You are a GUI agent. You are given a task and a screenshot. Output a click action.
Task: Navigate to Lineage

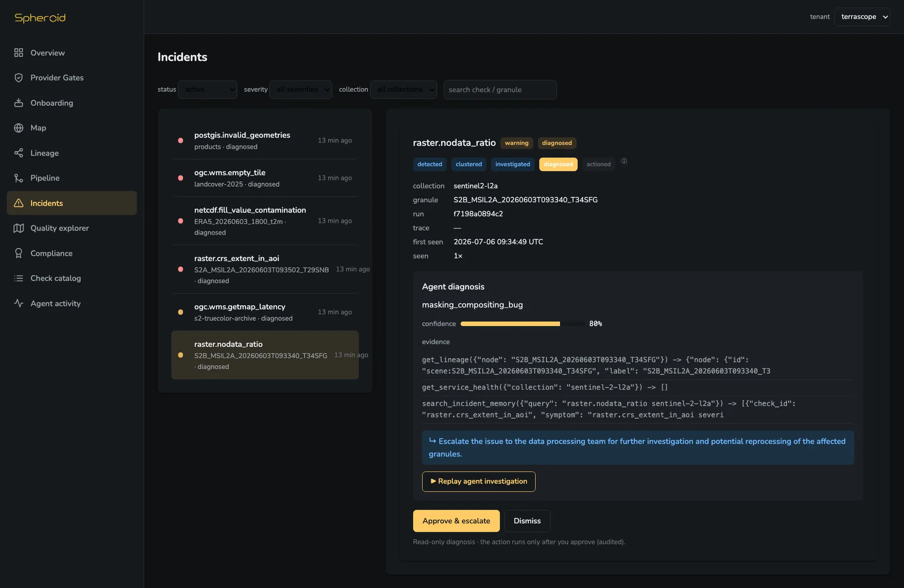point(72,153)
